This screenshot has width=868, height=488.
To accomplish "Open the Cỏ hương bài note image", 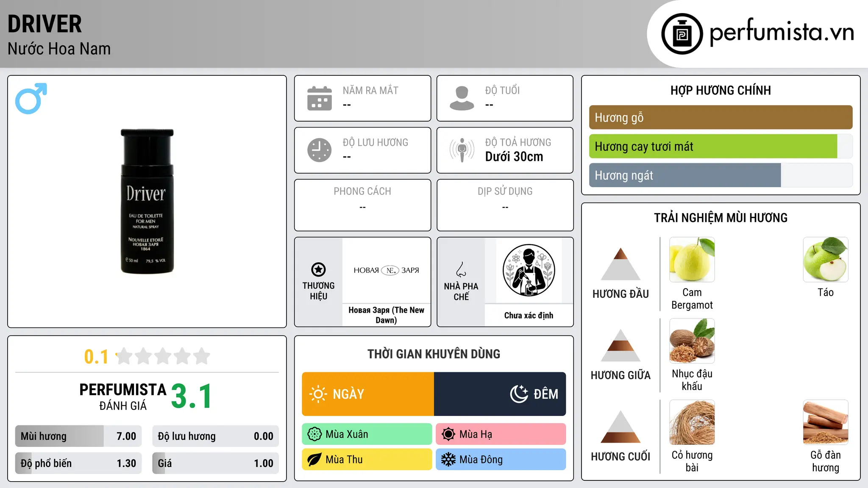I will coord(692,422).
